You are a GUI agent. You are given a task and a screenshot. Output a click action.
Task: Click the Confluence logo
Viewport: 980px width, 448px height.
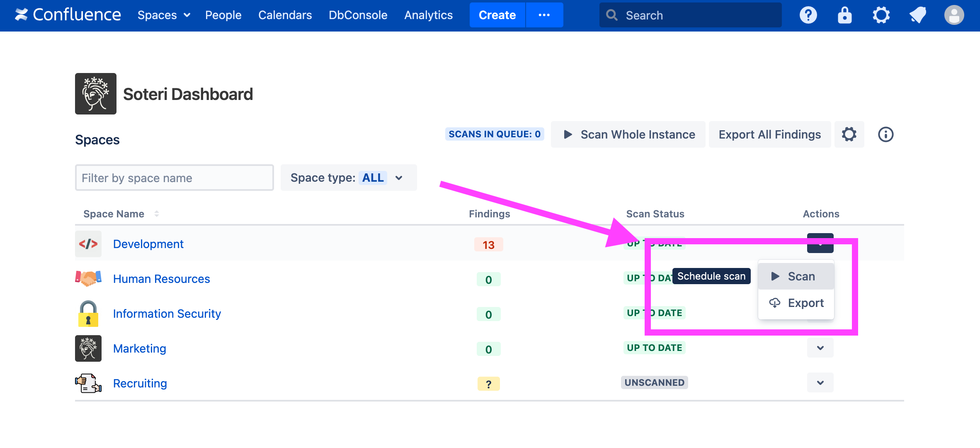[68, 15]
